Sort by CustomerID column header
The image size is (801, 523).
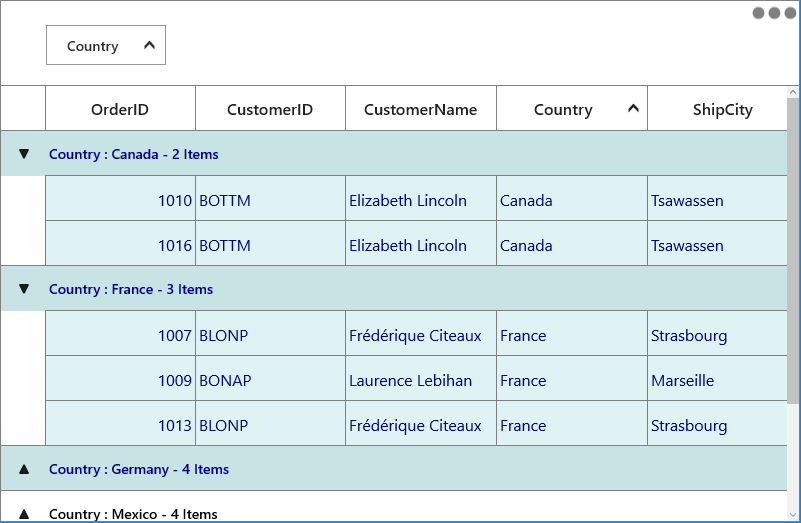pyautogui.click(x=270, y=109)
